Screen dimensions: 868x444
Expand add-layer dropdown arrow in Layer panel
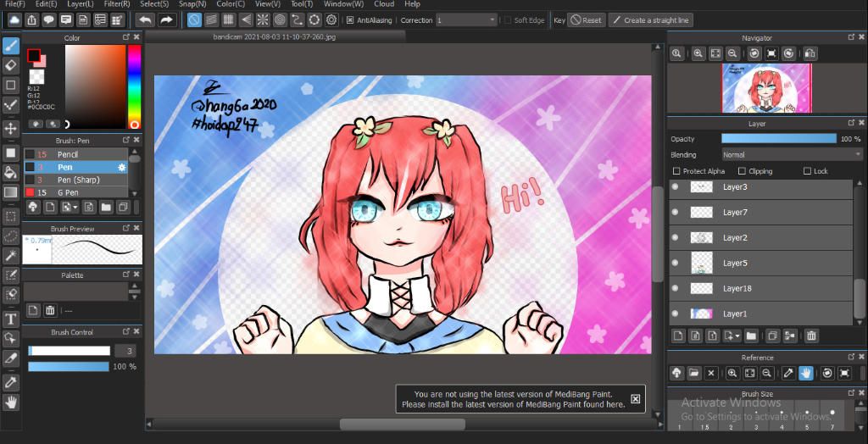pos(737,336)
